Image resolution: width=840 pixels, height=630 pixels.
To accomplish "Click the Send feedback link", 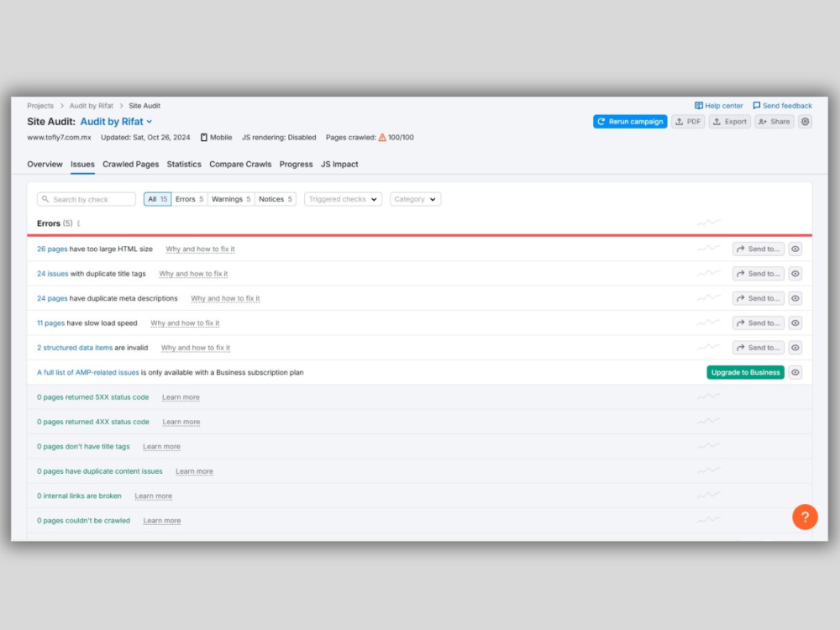I will pos(782,106).
